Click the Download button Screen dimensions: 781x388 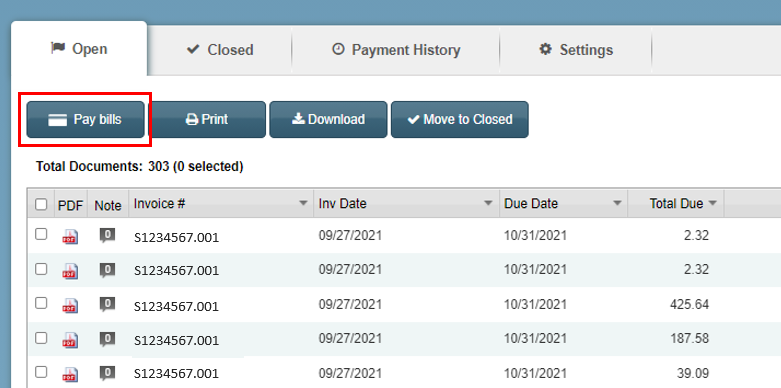click(x=328, y=120)
